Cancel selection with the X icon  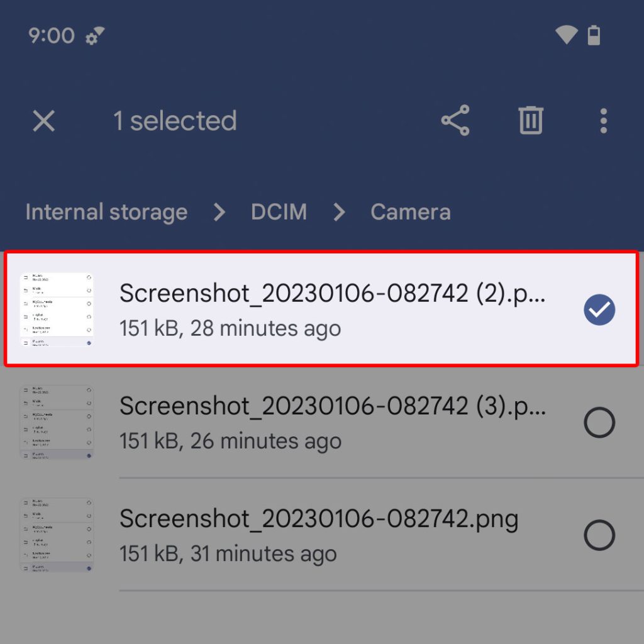click(44, 121)
